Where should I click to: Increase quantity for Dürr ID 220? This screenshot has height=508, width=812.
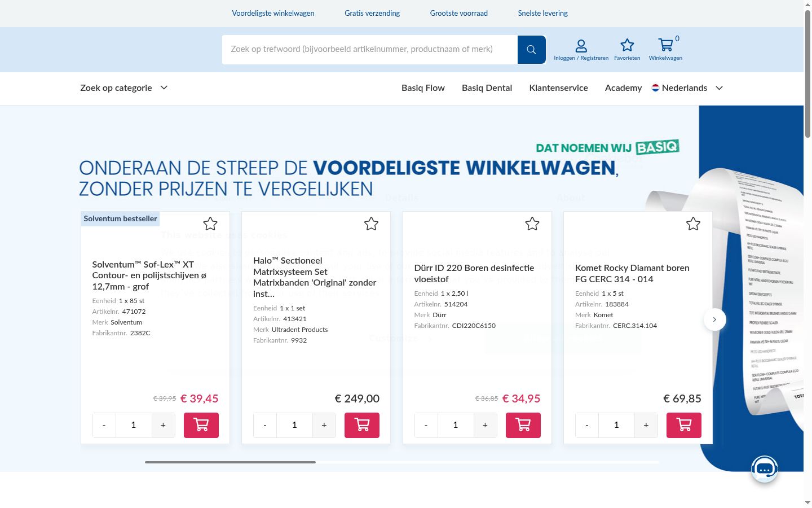485,425
